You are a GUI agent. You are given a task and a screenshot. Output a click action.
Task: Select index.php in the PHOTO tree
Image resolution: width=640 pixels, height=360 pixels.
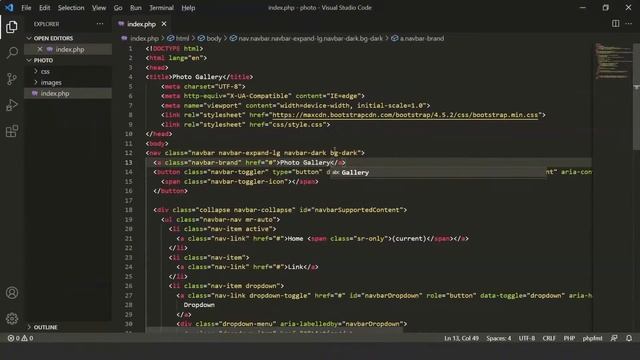pyautogui.click(x=55, y=93)
